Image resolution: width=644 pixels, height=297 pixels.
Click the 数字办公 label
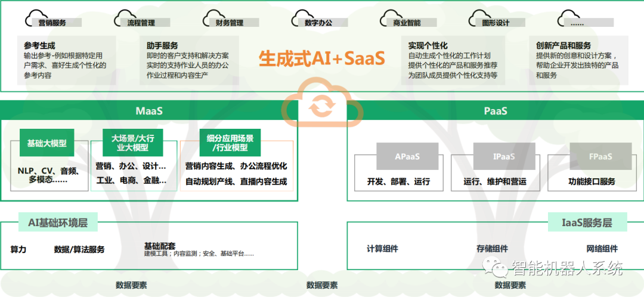coord(318,23)
